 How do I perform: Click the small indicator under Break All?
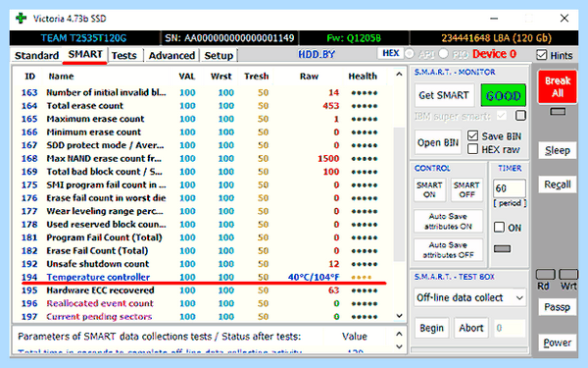click(x=558, y=112)
